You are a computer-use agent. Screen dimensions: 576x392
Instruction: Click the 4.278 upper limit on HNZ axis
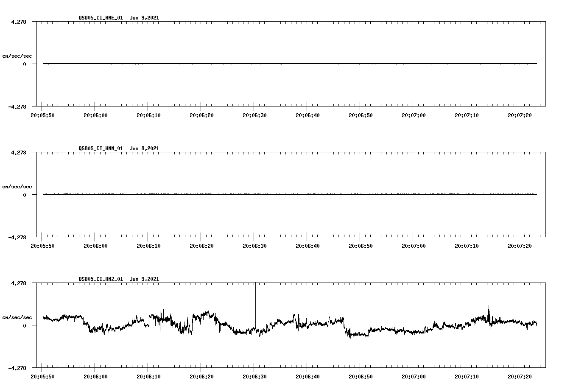19,283
